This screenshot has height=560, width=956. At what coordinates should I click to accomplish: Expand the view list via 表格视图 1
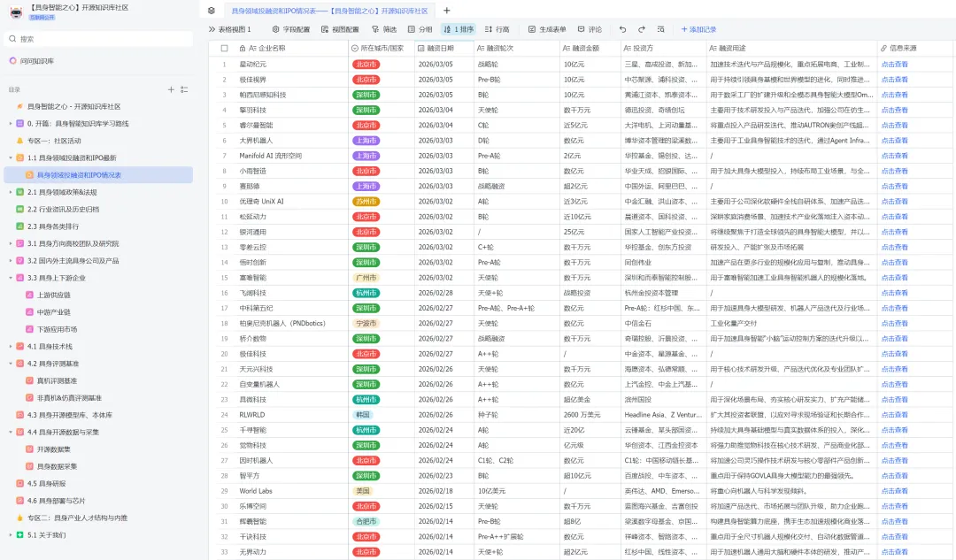click(230, 29)
